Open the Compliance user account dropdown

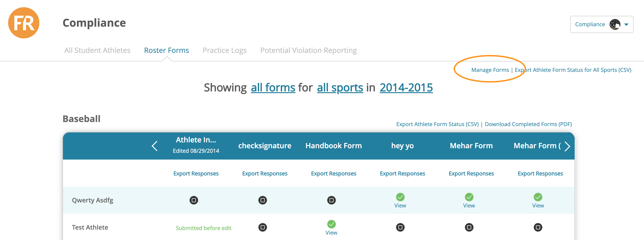[x=601, y=24]
